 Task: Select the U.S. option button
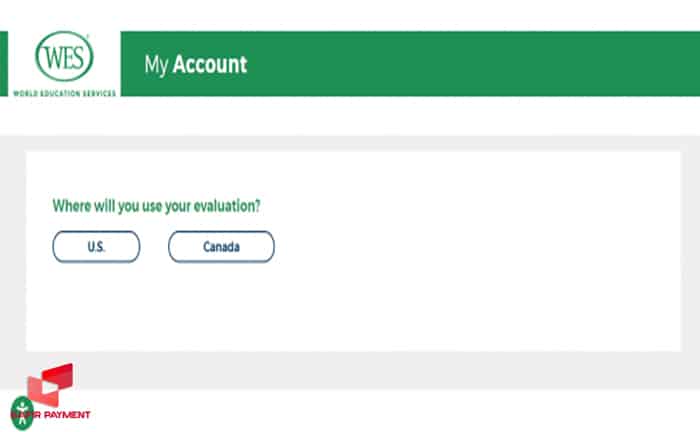[x=96, y=246]
